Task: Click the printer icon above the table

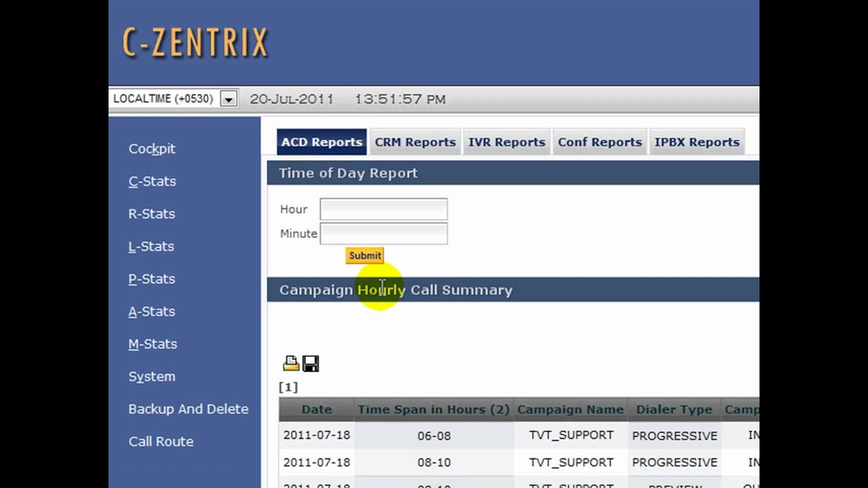Action: pyautogui.click(x=291, y=364)
